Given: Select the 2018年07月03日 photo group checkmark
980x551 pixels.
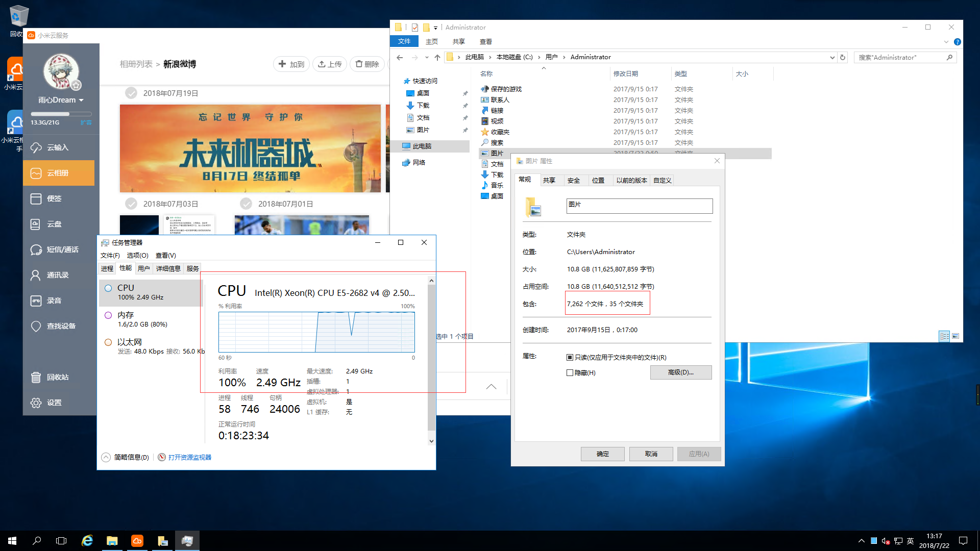Looking at the screenshot, I should [x=131, y=204].
